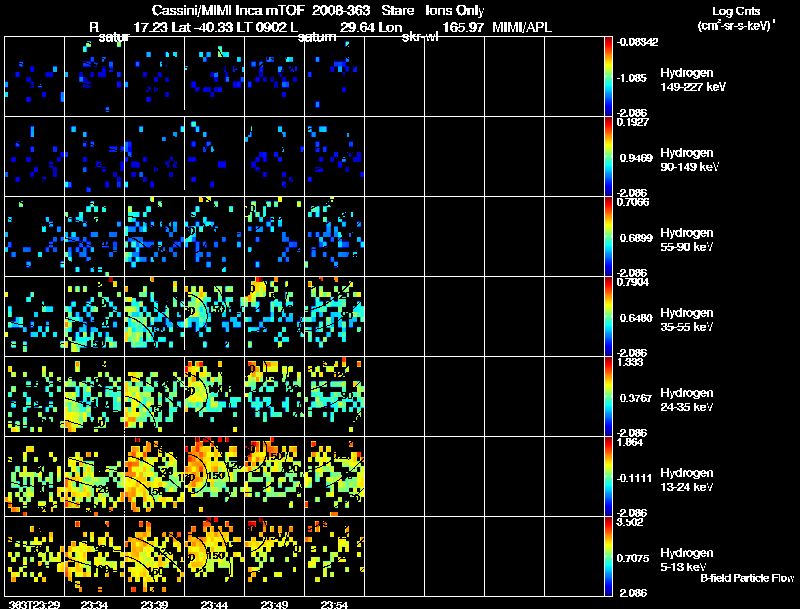800x609 pixels.
Task: Click the 'Ions Only' label
Action: 455,11
